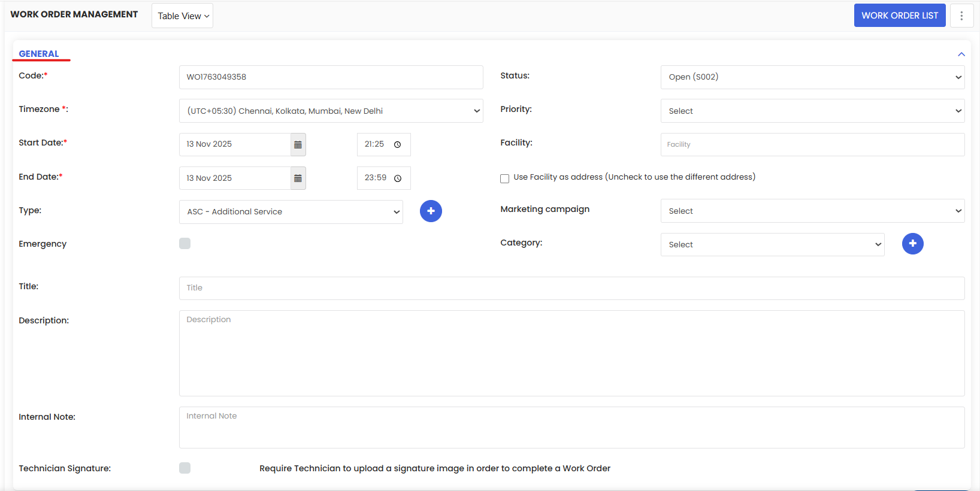Image resolution: width=980 pixels, height=491 pixels.
Task: Click the clock icon in End Date time
Action: point(397,178)
